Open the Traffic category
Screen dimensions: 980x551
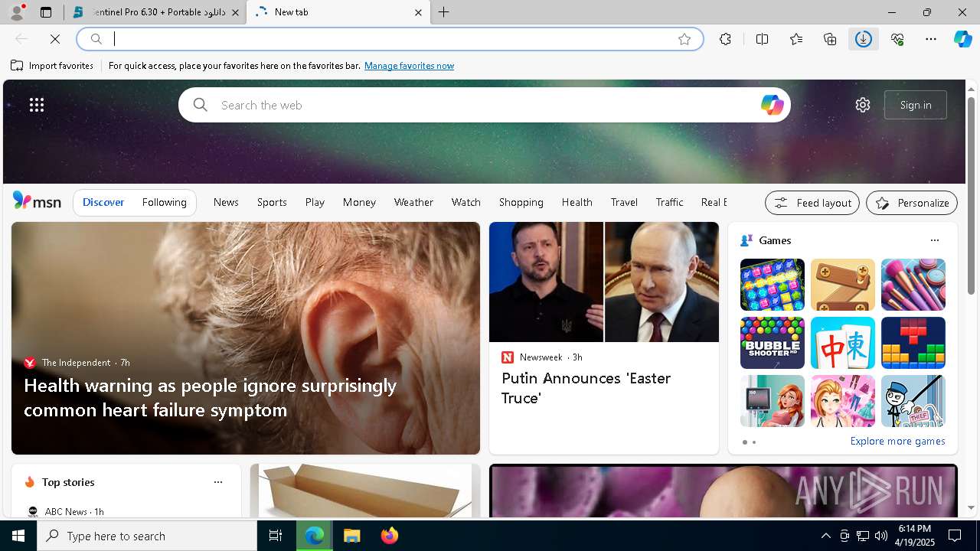669,202
